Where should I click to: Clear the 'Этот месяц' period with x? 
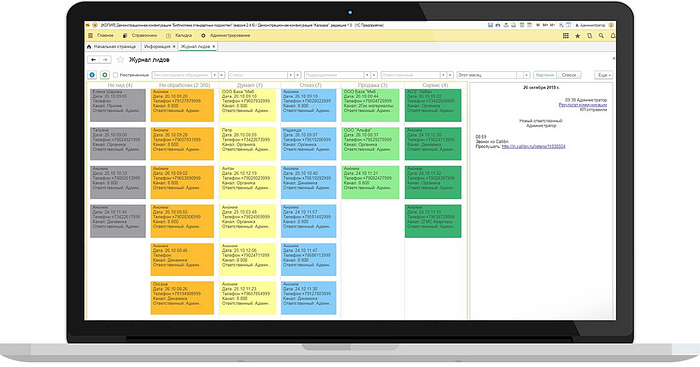pos(526,75)
